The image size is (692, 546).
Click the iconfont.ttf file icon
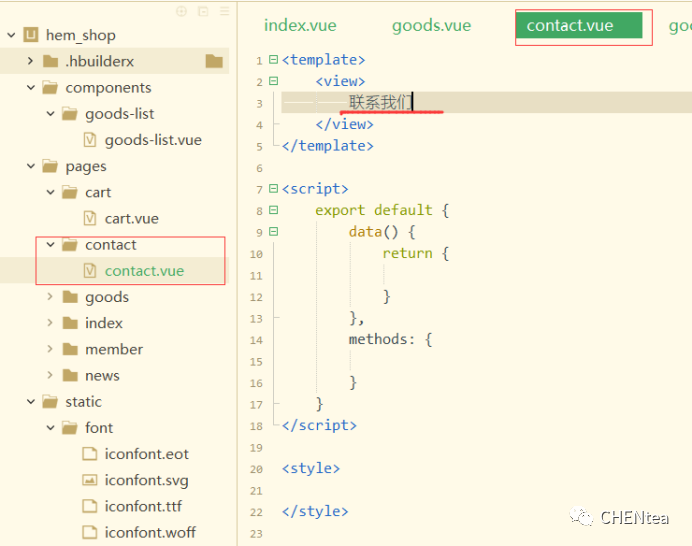(x=90, y=506)
